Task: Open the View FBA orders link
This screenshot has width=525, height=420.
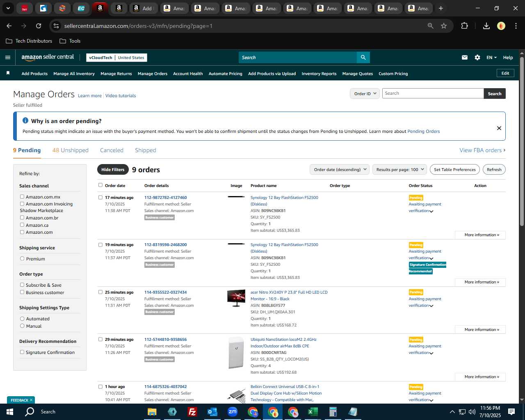Action: 482,150
